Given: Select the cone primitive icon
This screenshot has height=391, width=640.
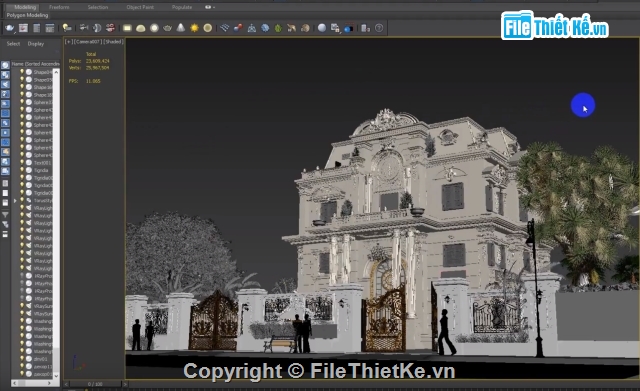Looking at the screenshot, I should [x=180, y=28].
